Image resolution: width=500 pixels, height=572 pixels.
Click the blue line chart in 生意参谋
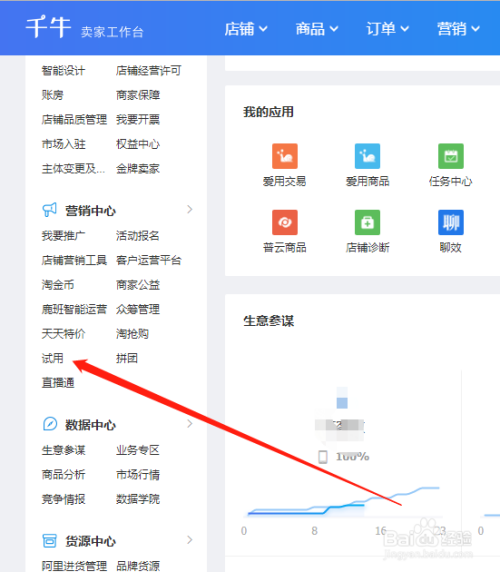343,502
